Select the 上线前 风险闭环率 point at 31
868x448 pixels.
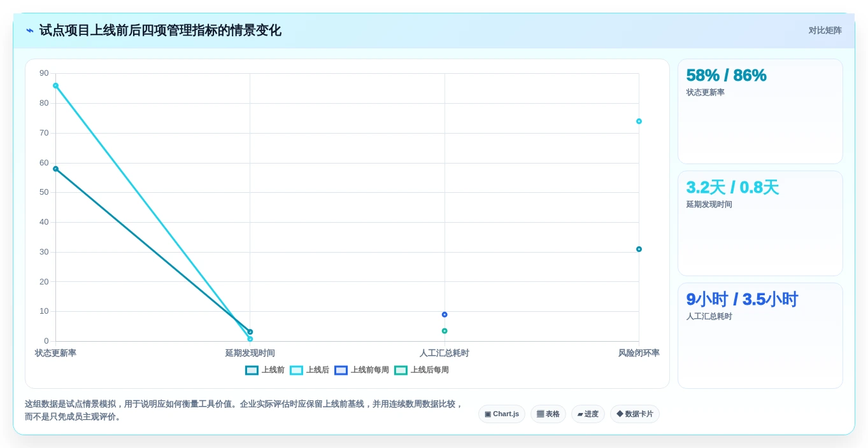click(x=639, y=249)
